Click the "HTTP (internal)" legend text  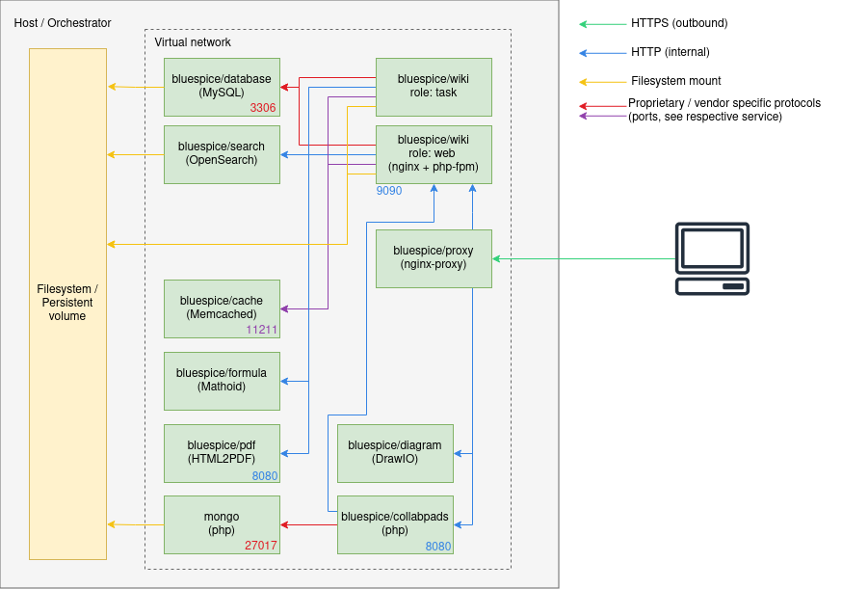pyautogui.click(x=671, y=51)
